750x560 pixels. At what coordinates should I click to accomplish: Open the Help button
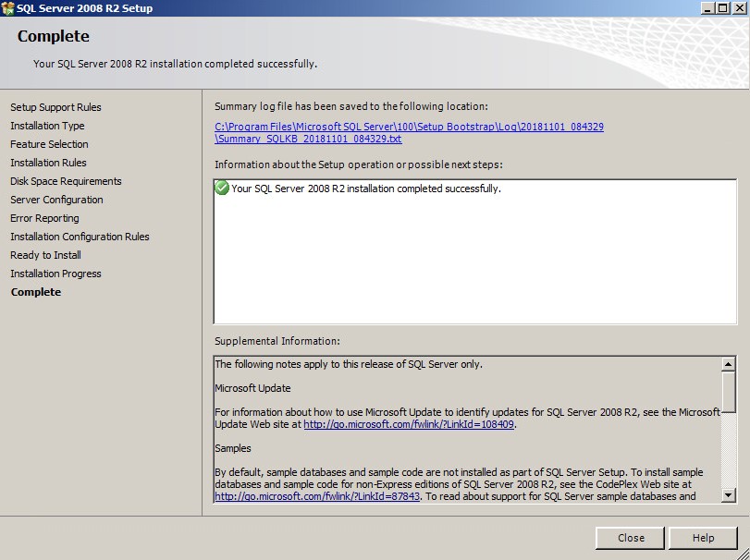coord(703,538)
